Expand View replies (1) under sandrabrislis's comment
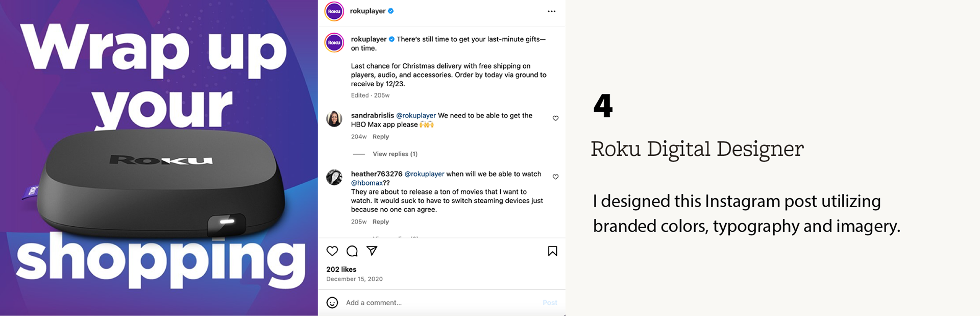 395,154
